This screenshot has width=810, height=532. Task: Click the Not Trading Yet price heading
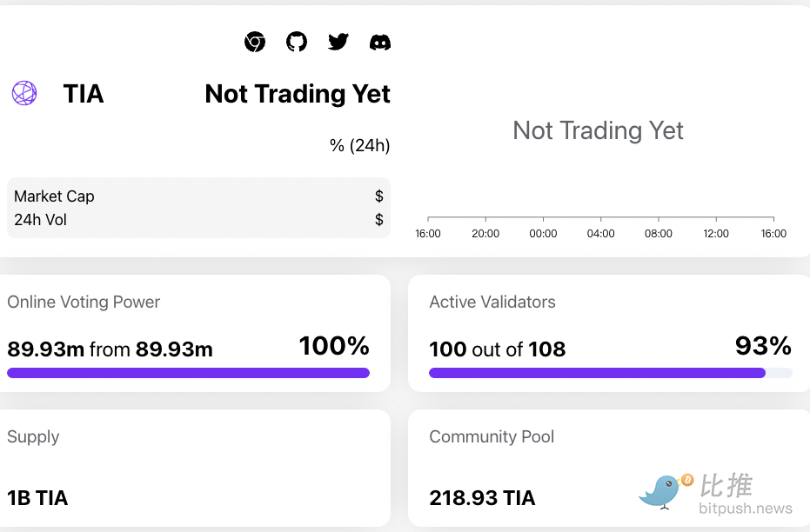click(298, 94)
